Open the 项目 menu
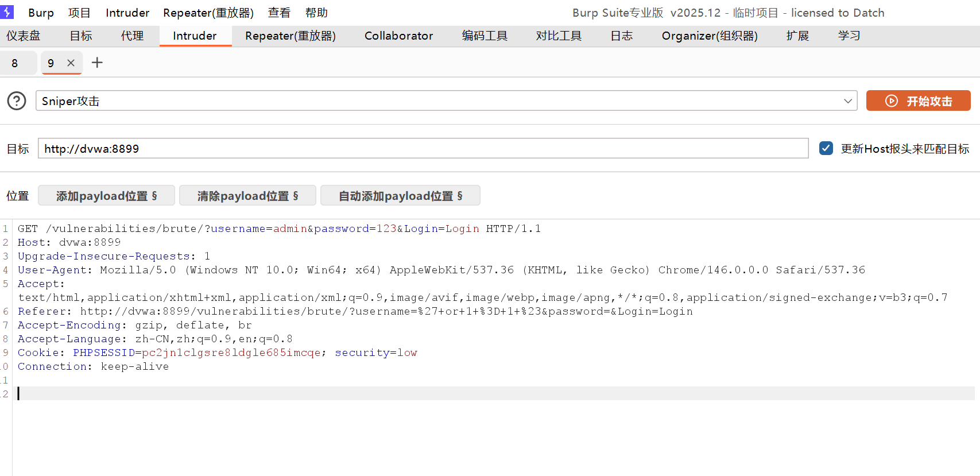This screenshot has width=980, height=476. point(79,13)
